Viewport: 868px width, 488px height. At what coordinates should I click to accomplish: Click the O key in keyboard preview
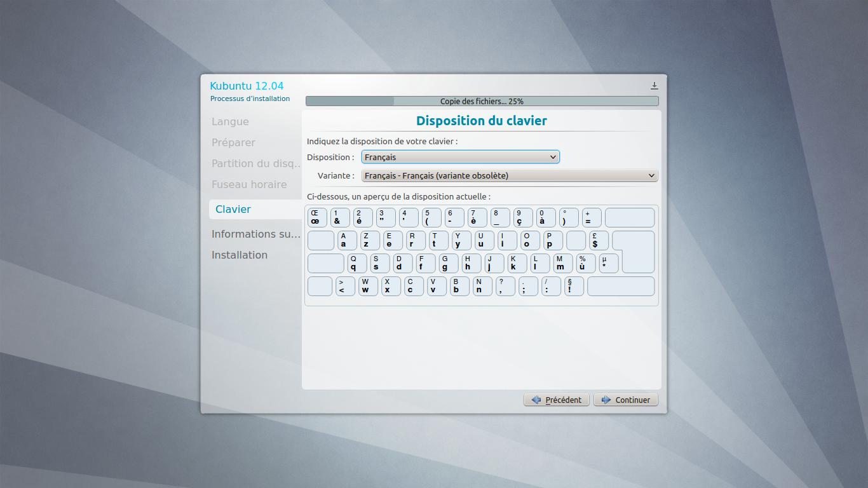click(530, 240)
